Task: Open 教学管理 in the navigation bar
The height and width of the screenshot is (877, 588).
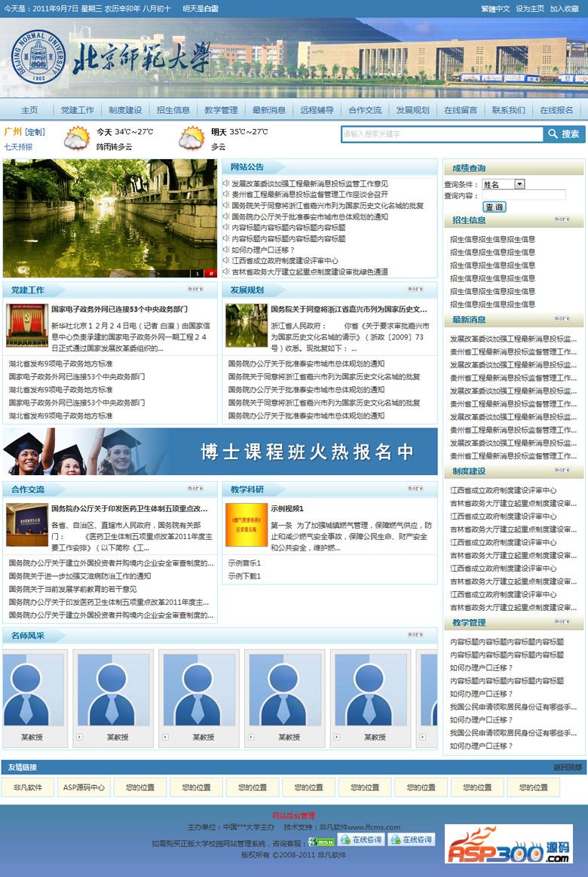Action: click(x=222, y=110)
